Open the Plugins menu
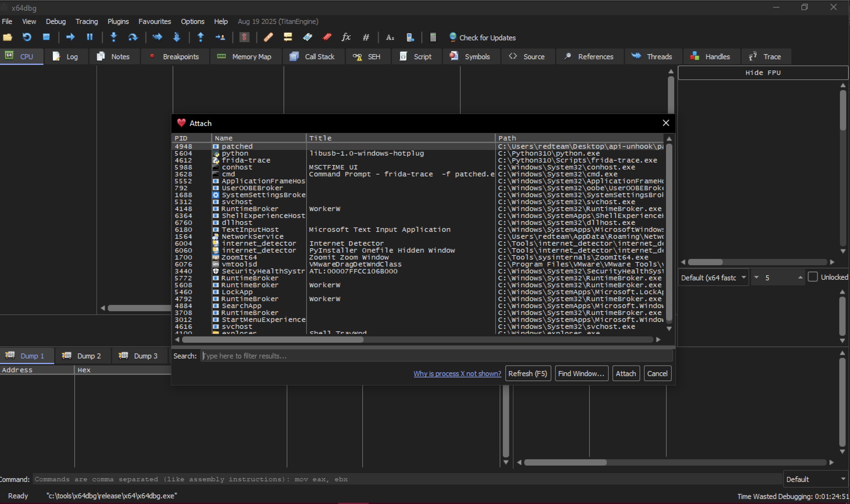Image resolution: width=850 pixels, height=504 pixels. pos(118,21)
